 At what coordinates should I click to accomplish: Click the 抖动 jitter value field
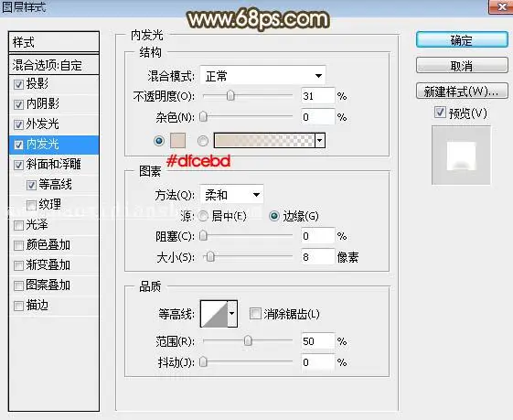click(317, 362)
